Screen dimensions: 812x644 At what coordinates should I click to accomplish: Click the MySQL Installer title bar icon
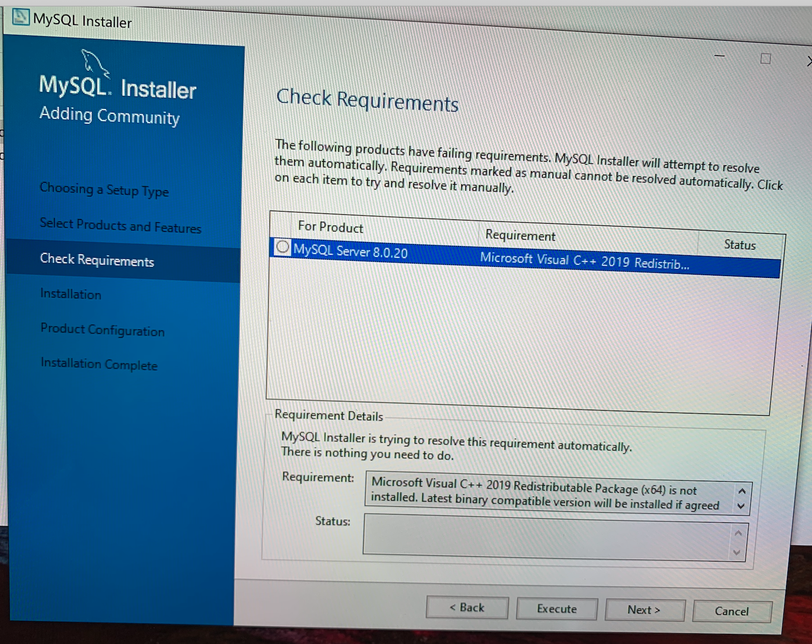click(x=20, y=17)
